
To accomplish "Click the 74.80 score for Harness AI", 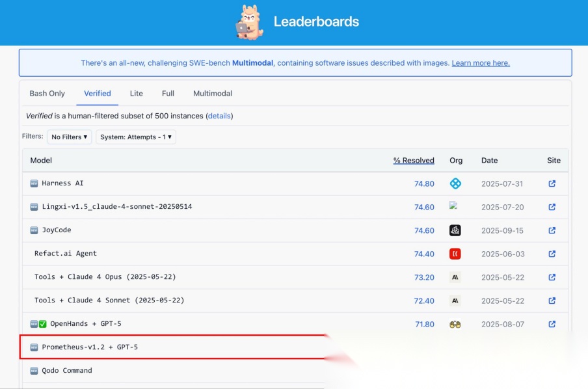I will point(424,184).
